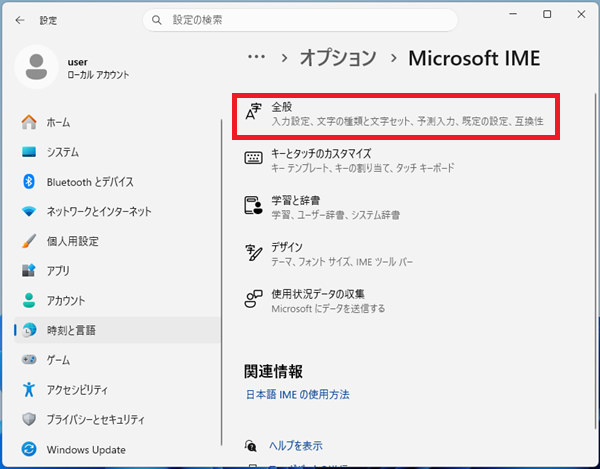Open the 全般 IME settings
The width and height of the screenshot is (600, 469).
point(396,113)
